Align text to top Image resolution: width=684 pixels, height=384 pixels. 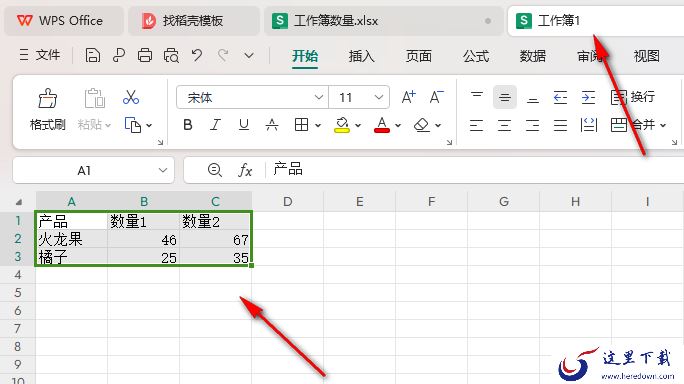pyautogui.click(x=477, y=97)
